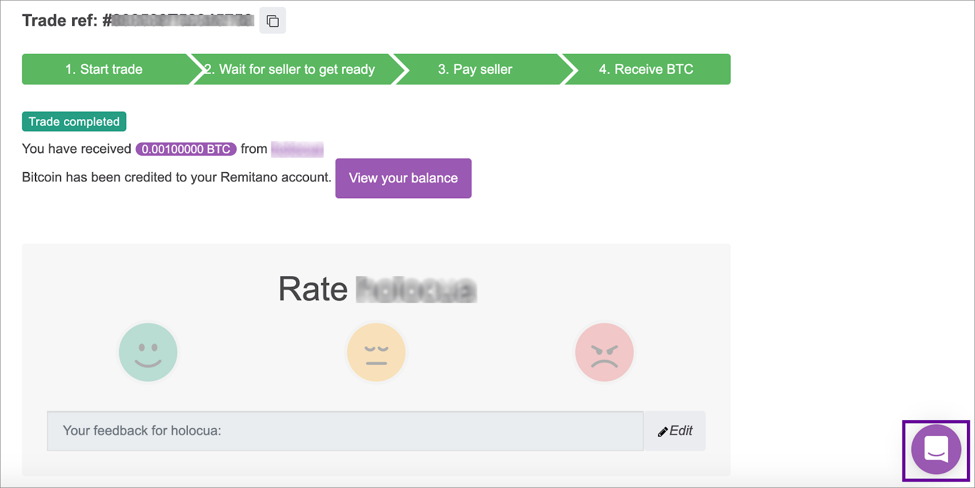This screenshot has height=488, width=975.
Task: Click the 'Trade ref:' label
Action: point(60,20)
